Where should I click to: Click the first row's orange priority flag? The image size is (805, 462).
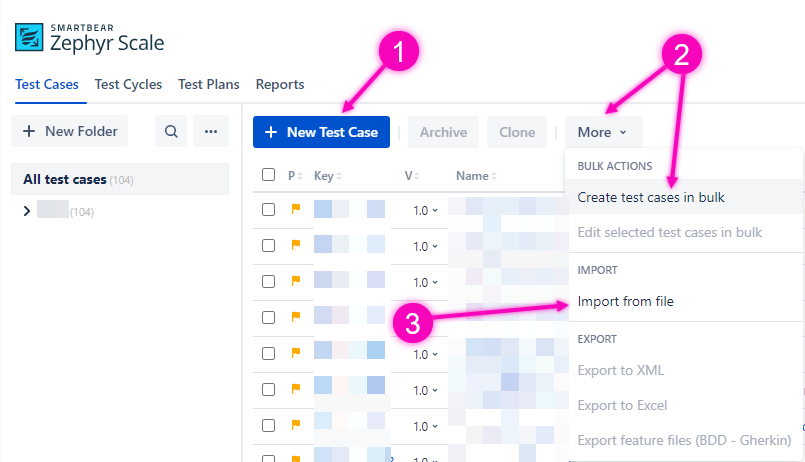[x=295, y=210]
